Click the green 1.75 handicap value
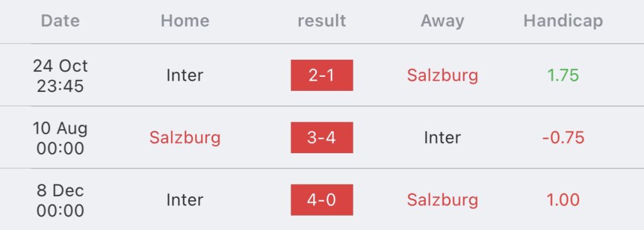 (x=563, y=75)
